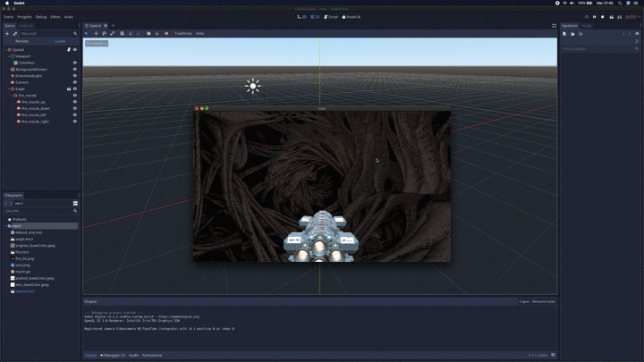
Task: Open the script attached to Spatial
Action: (69, 50)
